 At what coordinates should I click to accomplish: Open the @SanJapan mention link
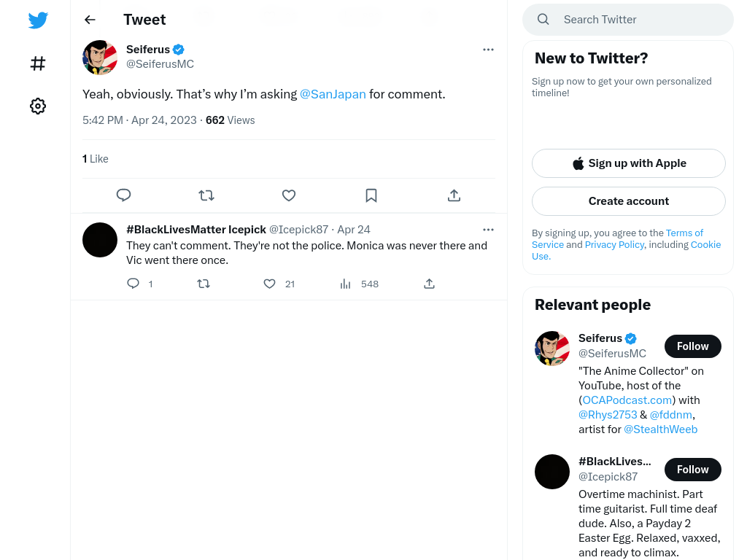[333, 94]
